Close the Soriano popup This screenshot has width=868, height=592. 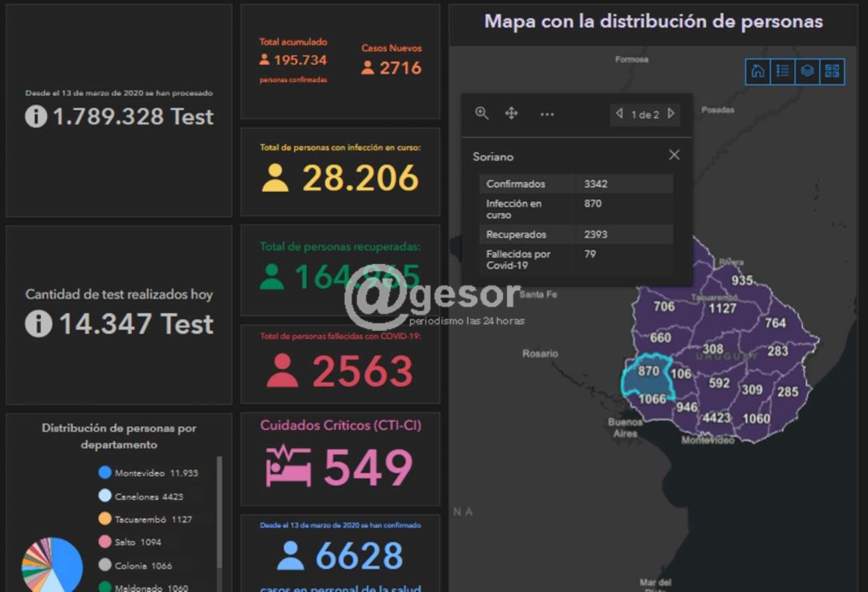click(x=674, y=155)
